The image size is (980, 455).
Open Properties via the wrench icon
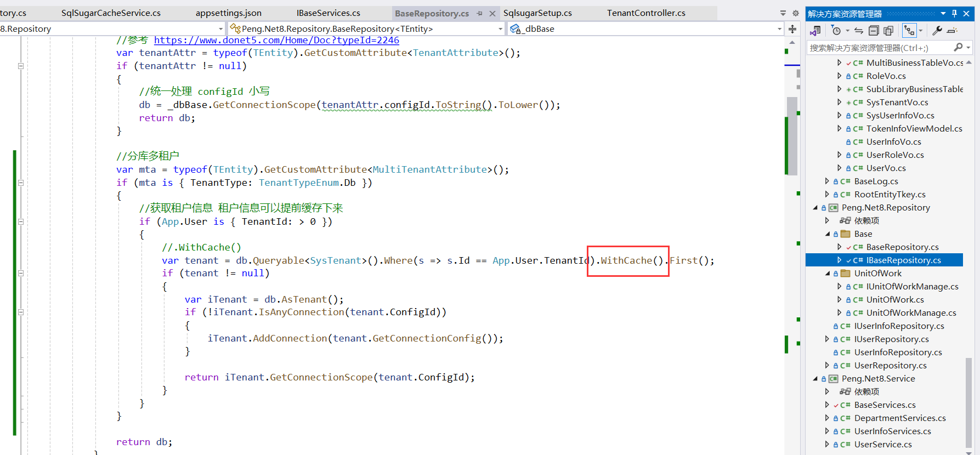(x=937, y=31)
